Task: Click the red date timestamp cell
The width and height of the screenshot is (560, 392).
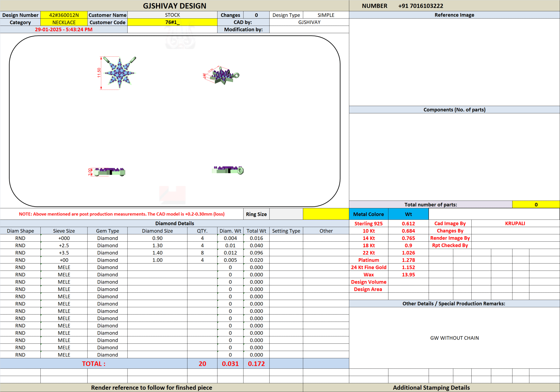Action: click(64, 29)
